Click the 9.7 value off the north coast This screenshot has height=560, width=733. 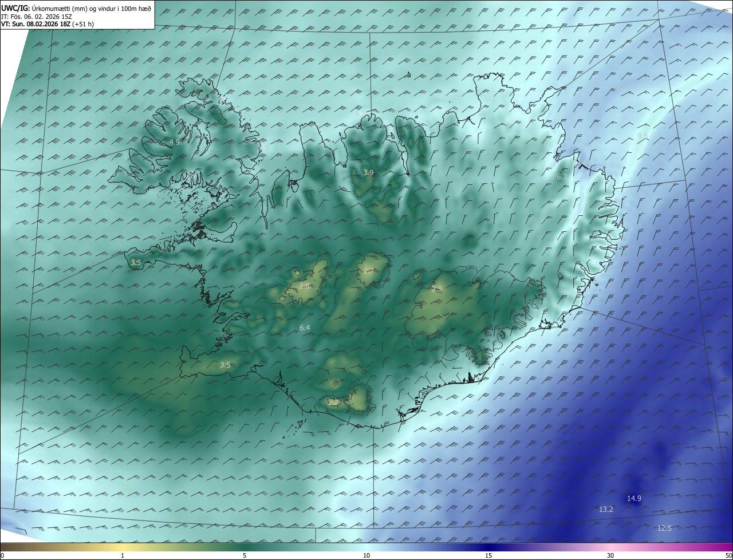coord(360,115)
